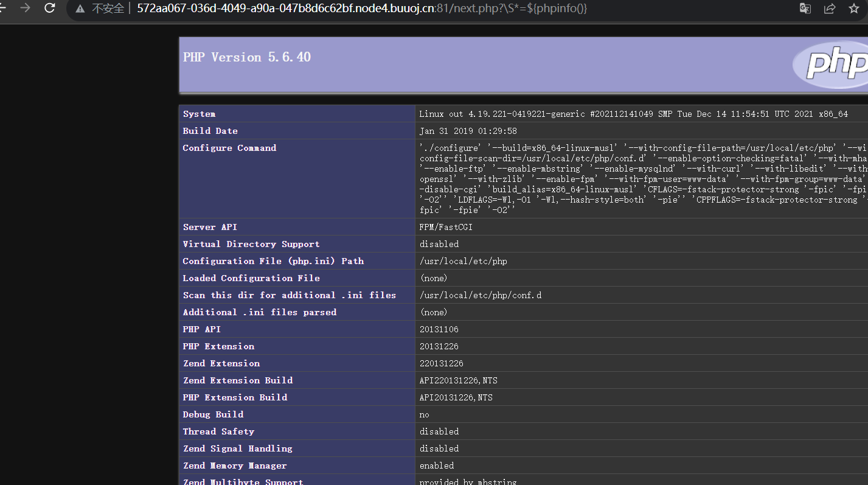Select API220131226,NTS value
The width and height of the screenshot is (868, 485).
[x=459, y=380]
